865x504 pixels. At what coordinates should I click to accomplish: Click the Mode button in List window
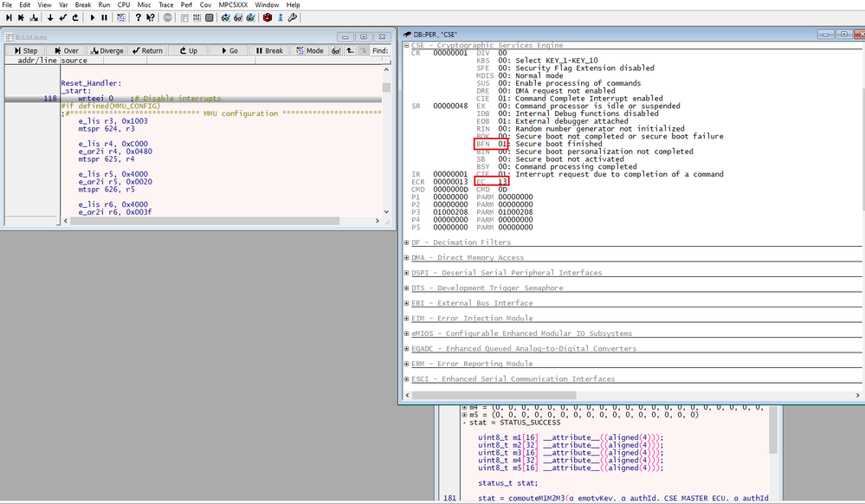pyautogui.click(x=309, y=51)
